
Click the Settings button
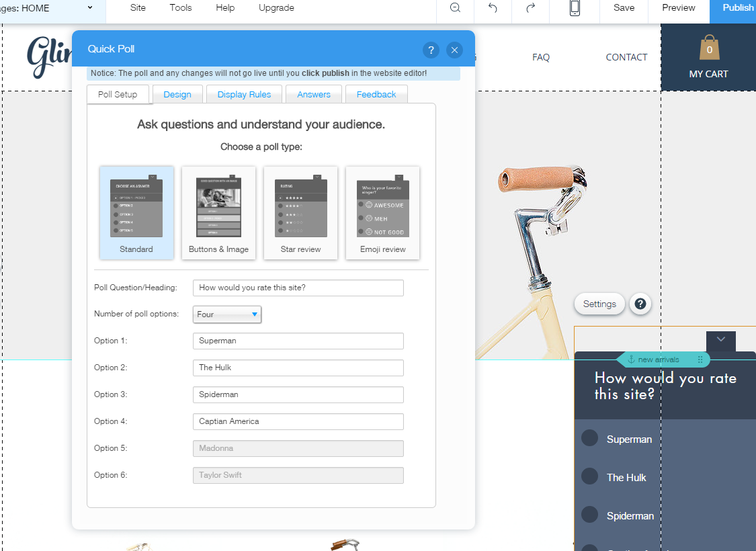click(599, 304)
